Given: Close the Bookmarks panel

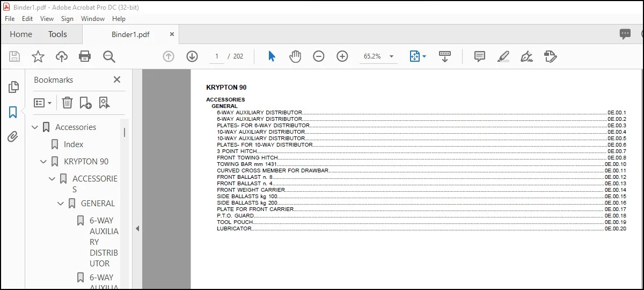Looking at the screenshot, I should point(117,79).
